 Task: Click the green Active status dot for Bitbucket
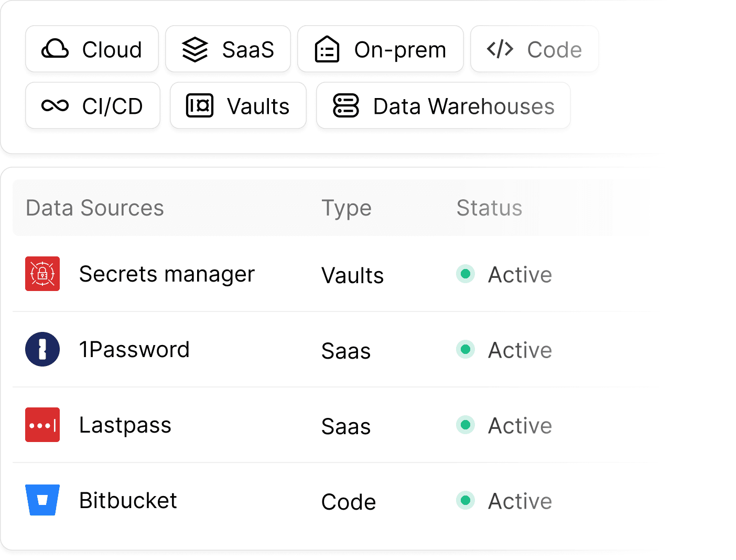(466, 500)
